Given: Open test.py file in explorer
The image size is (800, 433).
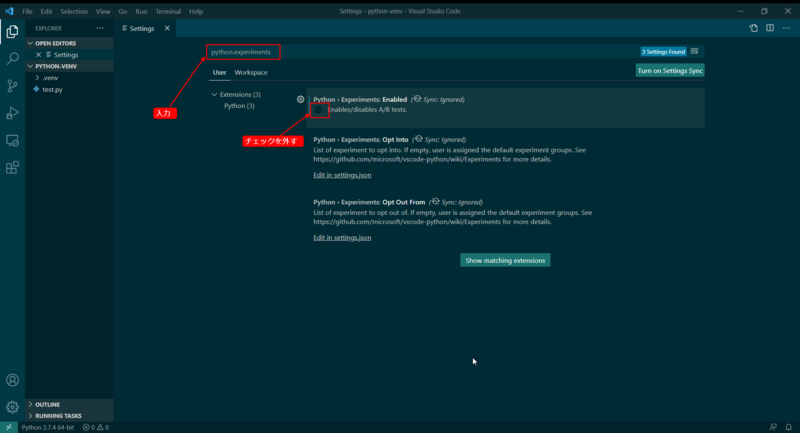Looking at the screenshot, I should point(52,89).
